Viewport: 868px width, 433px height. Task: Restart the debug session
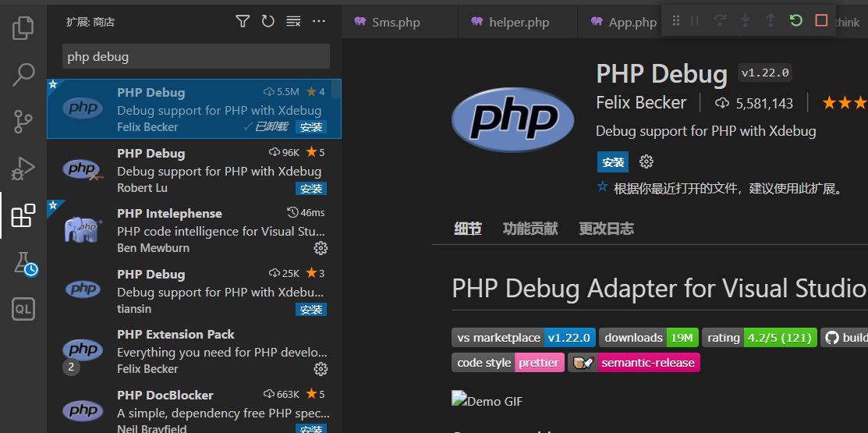(796, 21)
